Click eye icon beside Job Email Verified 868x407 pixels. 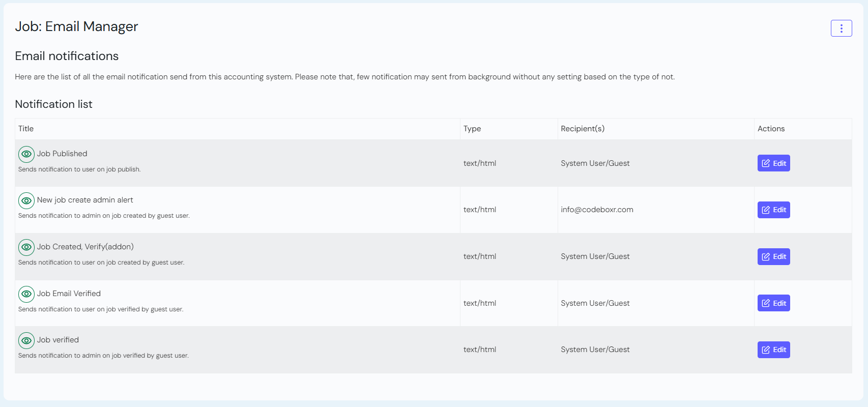click(26, 294)
